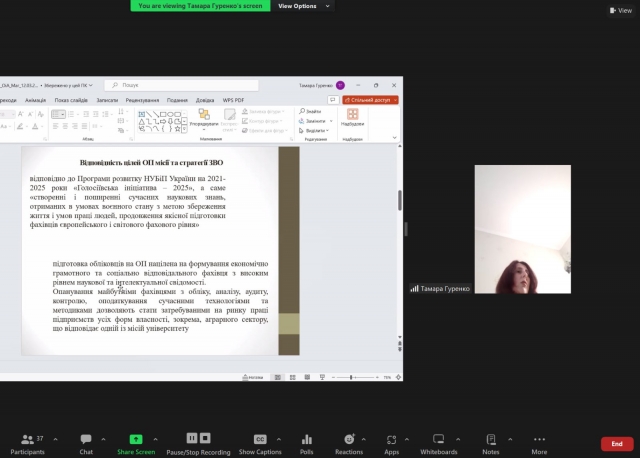Open the Zoom Chat panel
The width and height of the screenshot is (640, 458).
point(86,439)
